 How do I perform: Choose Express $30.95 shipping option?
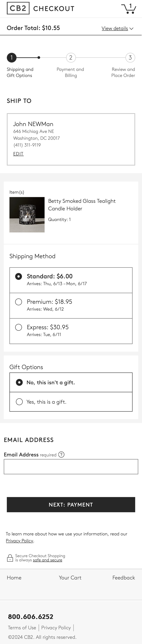[x=19, y=327]
